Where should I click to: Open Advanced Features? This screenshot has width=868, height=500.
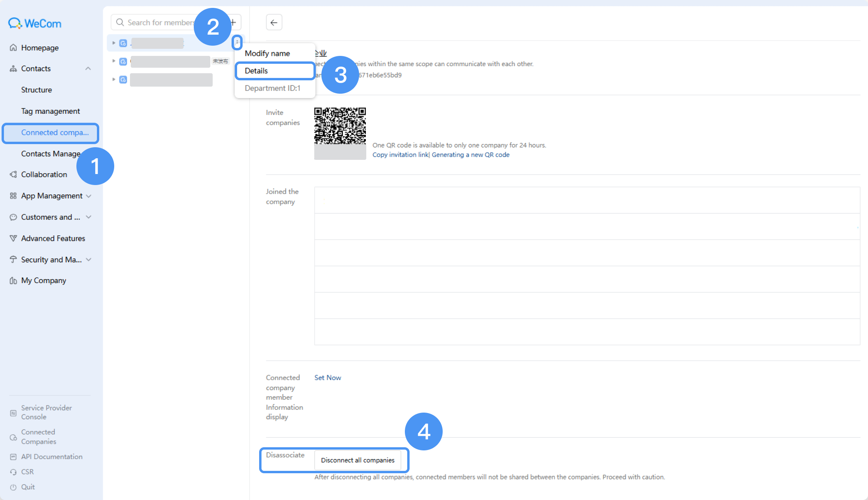click(x=53, y=238)
